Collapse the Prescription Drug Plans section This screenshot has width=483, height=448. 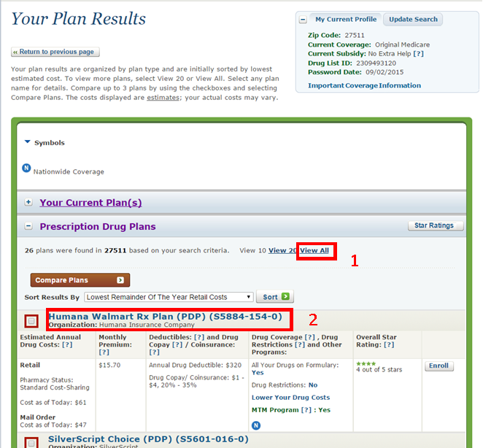(28, 226)
